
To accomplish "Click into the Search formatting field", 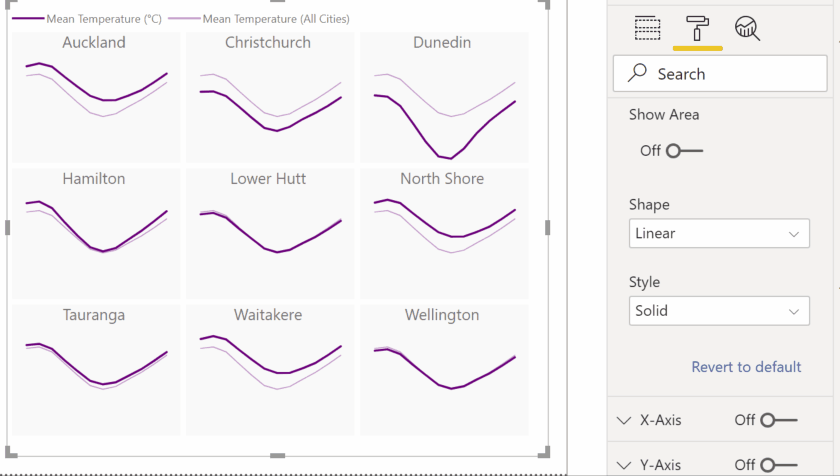I will (x=720, y=73).
